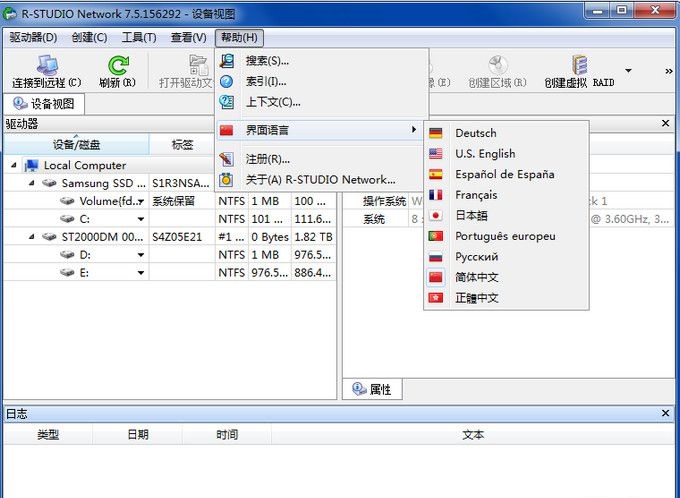The image size is (680, 498).
Task: Open the 查看(V) menu
Action: (x=188, y=38)
